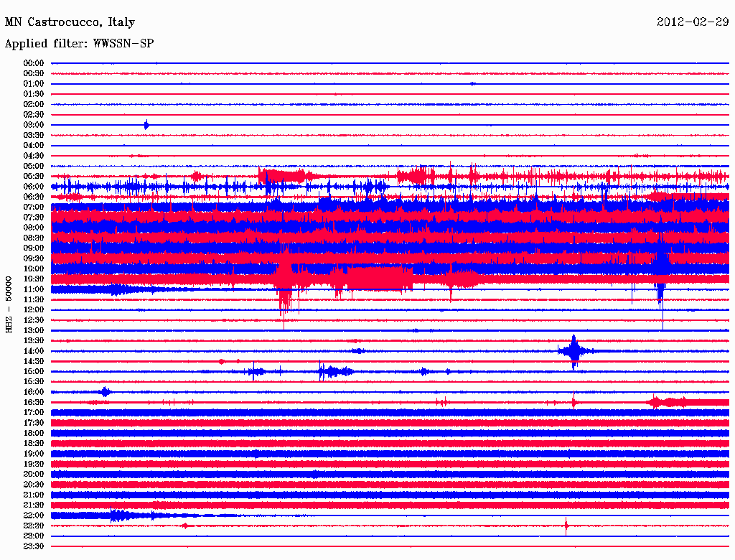Click the 17:00 time label
The height and width of the screenshot is (560, 735).
pyautogui.click(x=34, y=412)
